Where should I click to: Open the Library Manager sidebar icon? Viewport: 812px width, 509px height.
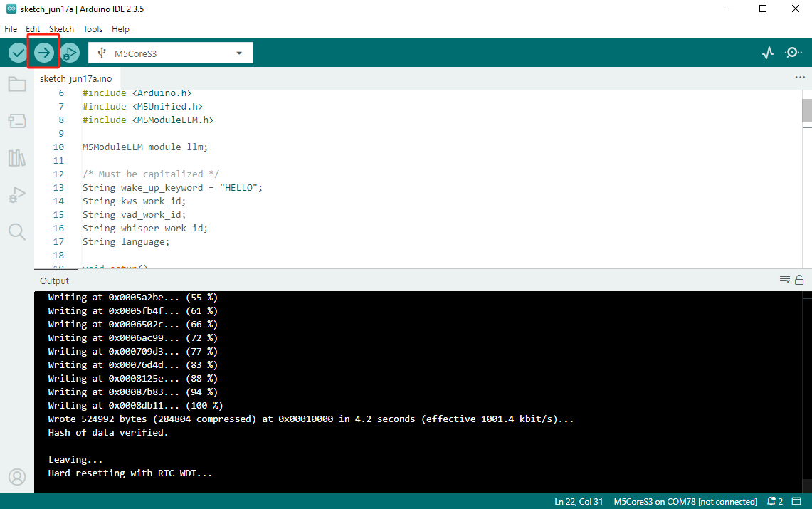coord(17,158)
